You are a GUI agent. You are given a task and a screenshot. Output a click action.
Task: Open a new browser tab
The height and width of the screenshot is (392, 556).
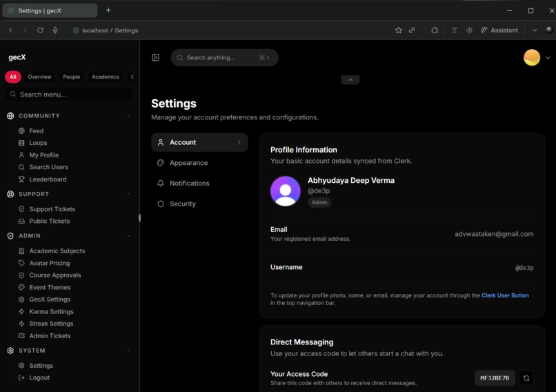tap(108, 10)
